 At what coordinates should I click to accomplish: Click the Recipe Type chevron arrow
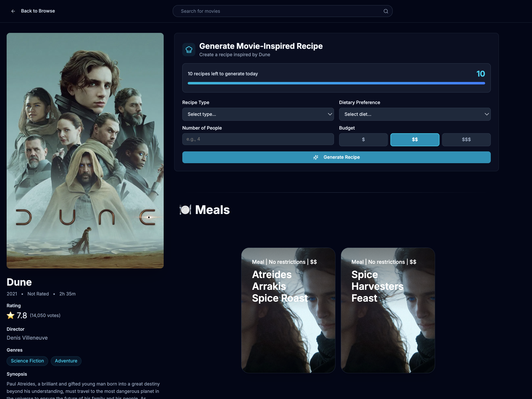coord(330,114)
